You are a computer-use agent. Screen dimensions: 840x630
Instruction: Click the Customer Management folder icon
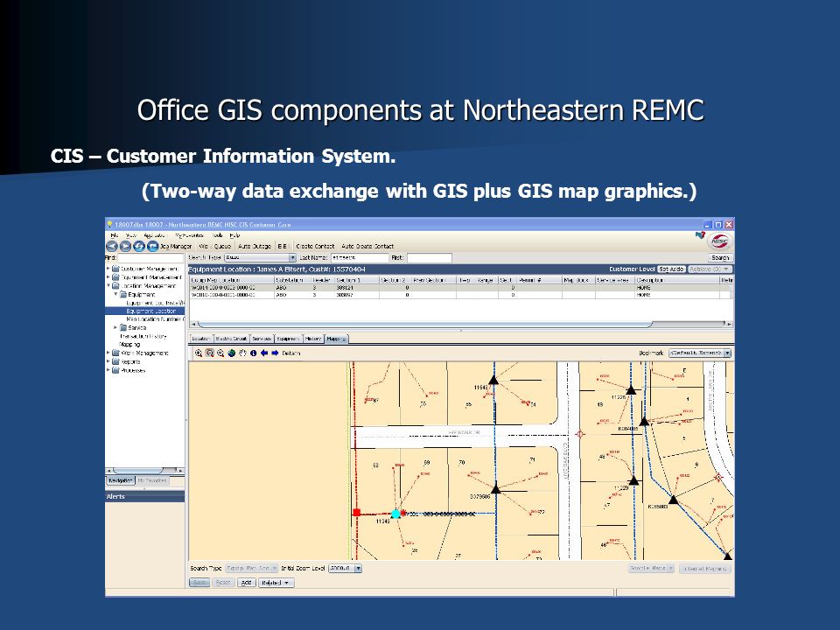[x=115, y=269]
